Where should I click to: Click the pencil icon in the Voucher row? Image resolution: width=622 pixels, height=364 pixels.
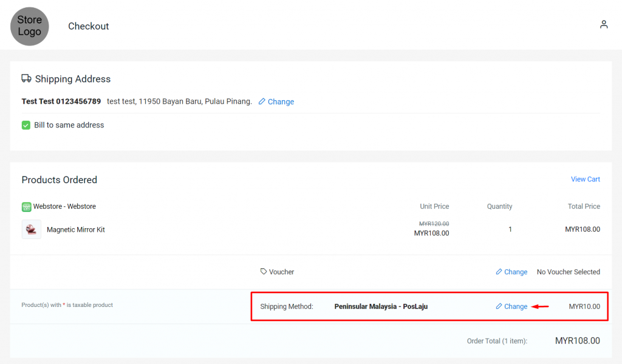(499, 272)
